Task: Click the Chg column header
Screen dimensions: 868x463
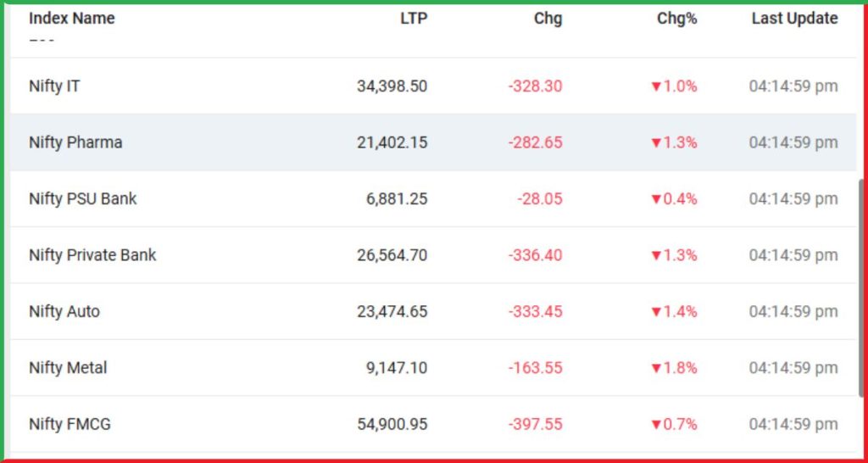Action: pyautogui.click(x=548, y=19)
